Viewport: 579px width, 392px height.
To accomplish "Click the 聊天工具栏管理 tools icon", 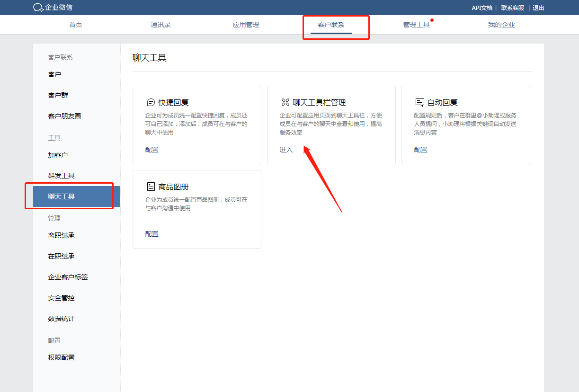I will pos(285,102).
